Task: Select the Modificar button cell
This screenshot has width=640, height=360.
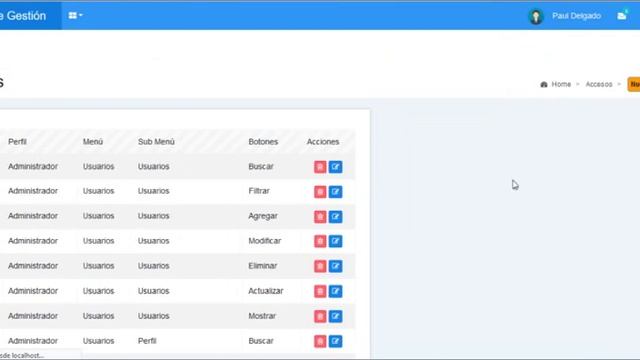Action: [264, 241]
